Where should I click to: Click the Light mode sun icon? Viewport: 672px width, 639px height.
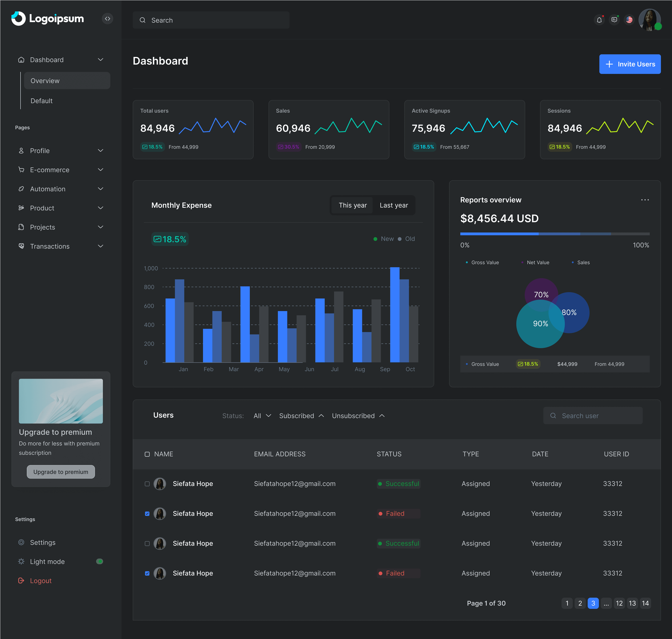coord(21,561)
